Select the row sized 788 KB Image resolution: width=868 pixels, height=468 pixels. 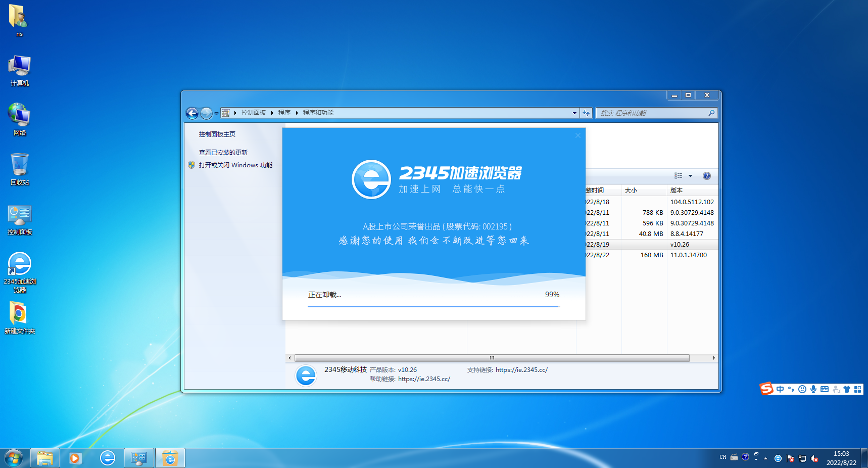[652, 213]
